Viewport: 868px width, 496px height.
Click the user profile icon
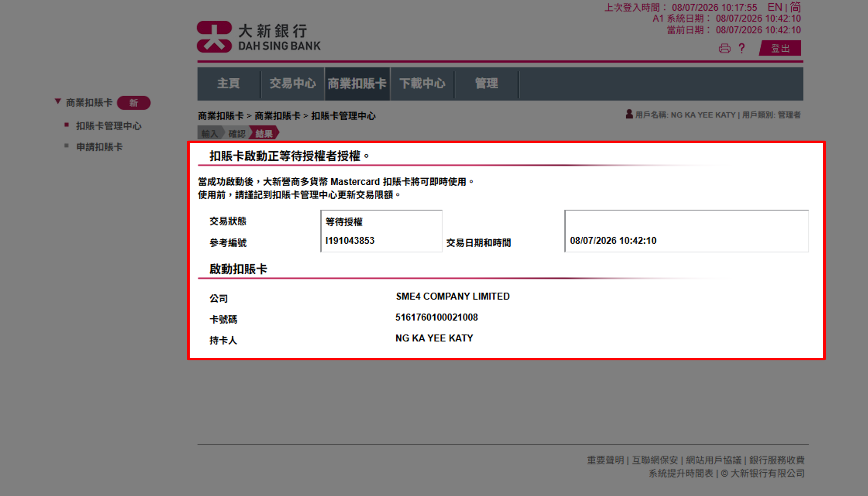click(629, 114)
